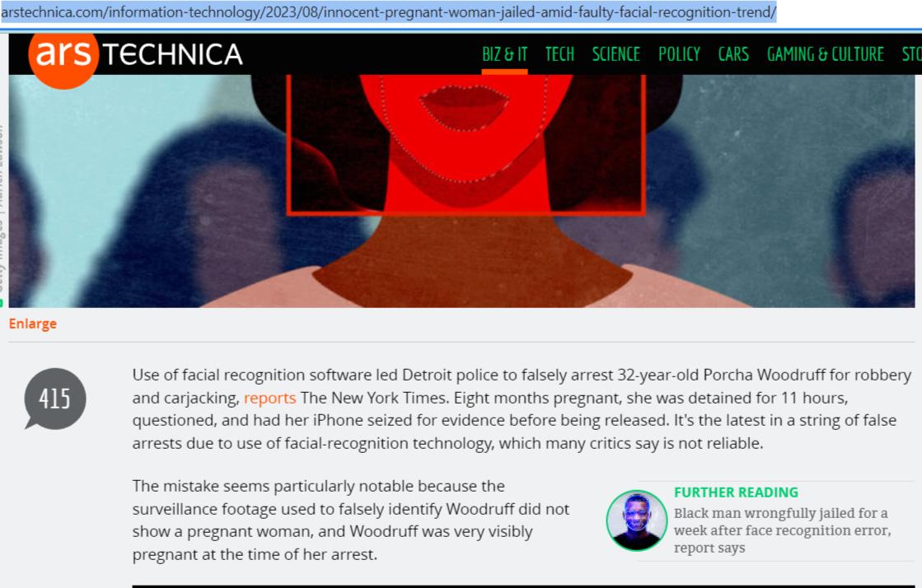The width and height of the screenshot is (922, 588).
Task: Select the arstechnica.com URL in address bar
Action: click(389, 12)
